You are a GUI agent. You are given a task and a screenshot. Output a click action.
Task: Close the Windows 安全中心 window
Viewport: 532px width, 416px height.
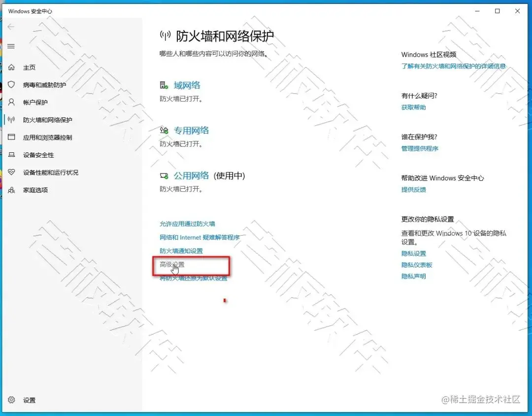click(517, 11)
